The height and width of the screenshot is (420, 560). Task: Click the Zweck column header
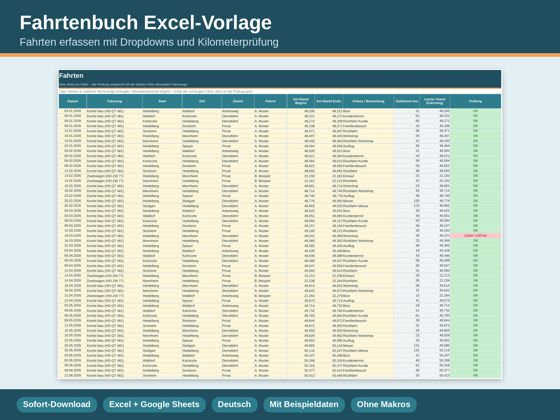click(238, 101)
